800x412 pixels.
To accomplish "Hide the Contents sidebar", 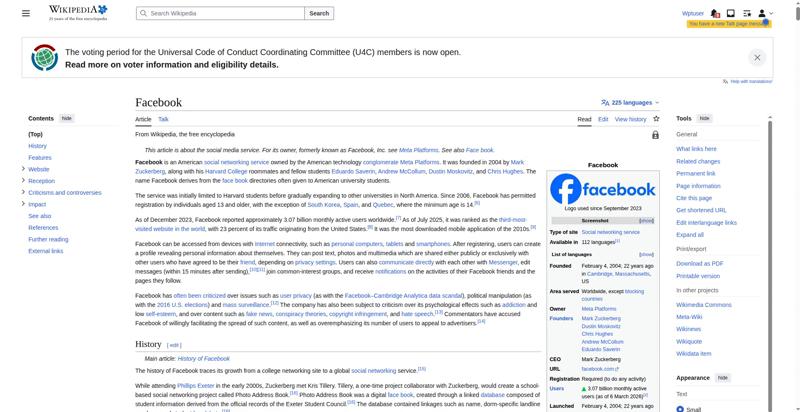I will point(67,118).
